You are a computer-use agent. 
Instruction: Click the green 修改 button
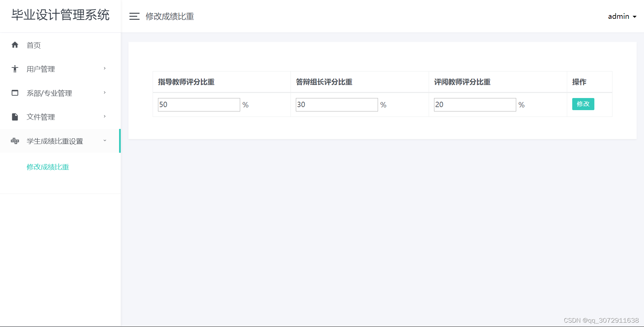[583, 104]
